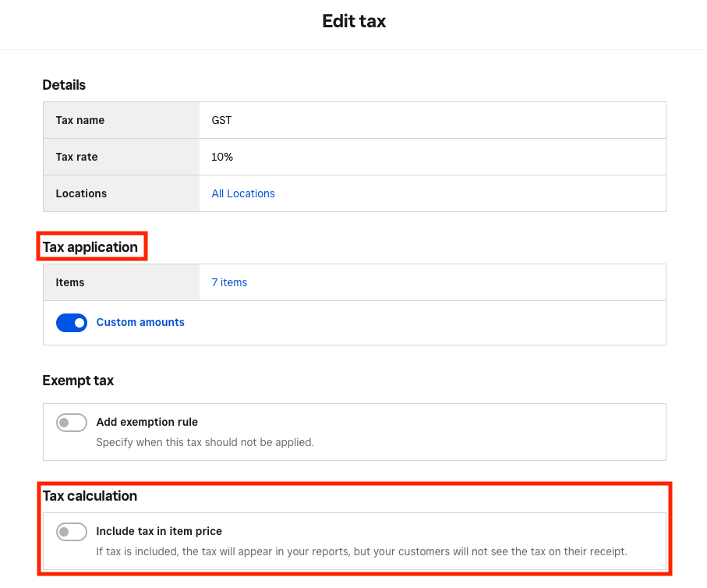The image size is (707, 588).
Task: Click the Tax calculation section heading
Action: pyautogui.click(x=90, y=496)
